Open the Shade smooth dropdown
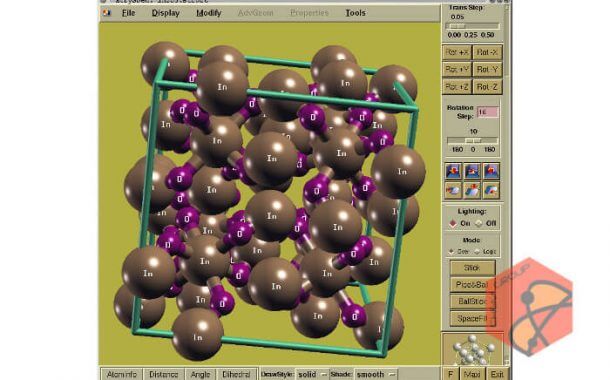 click(x=376, y=374)
